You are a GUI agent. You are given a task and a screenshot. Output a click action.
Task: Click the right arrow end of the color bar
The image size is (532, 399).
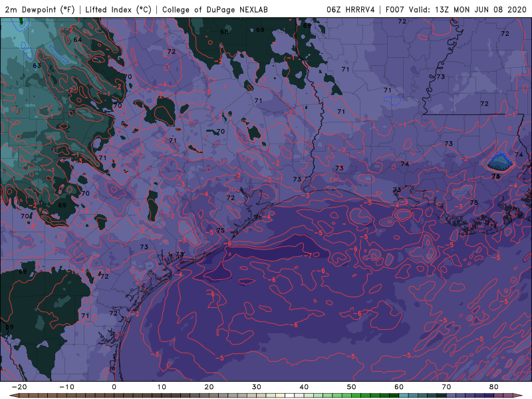519,396
